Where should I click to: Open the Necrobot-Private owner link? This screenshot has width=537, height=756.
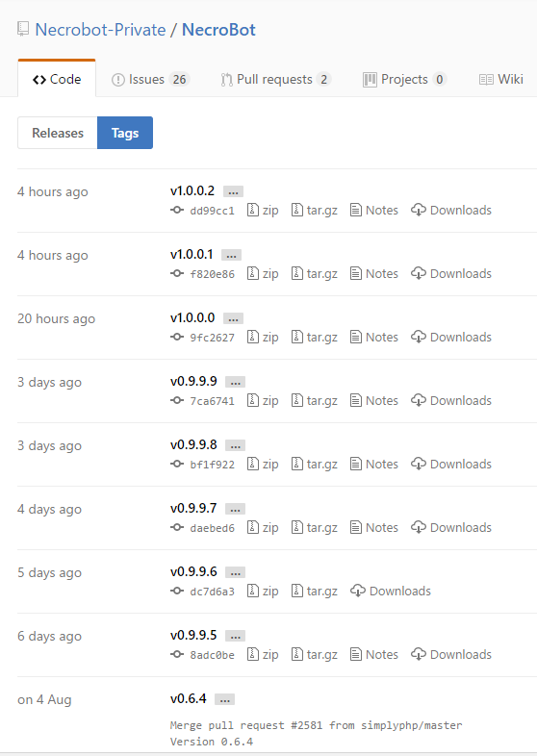[100, 30]
